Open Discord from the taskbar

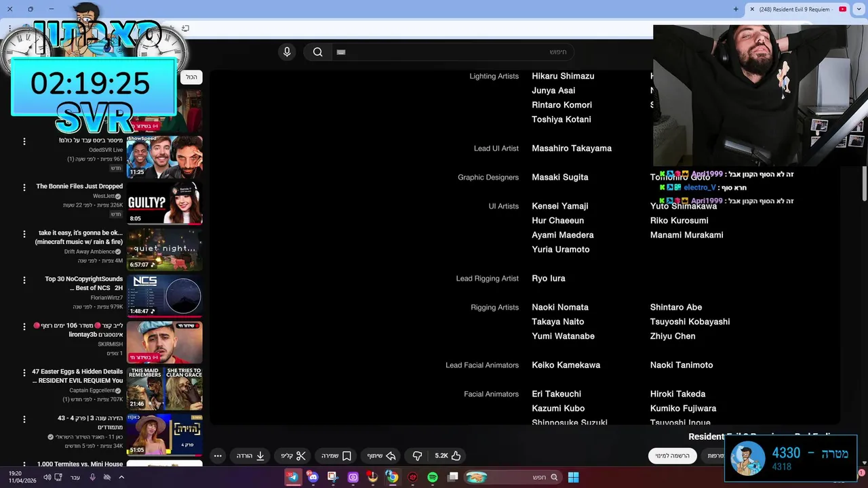(313, 477)
